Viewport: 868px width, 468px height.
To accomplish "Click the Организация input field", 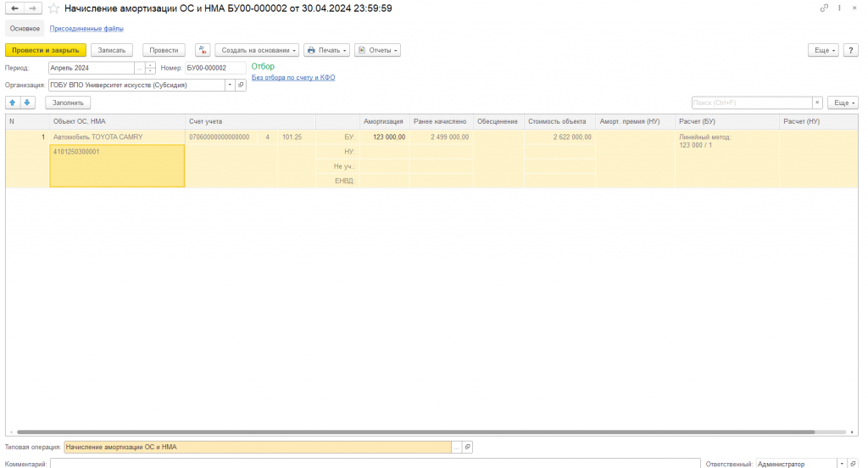I will [136, 85].
